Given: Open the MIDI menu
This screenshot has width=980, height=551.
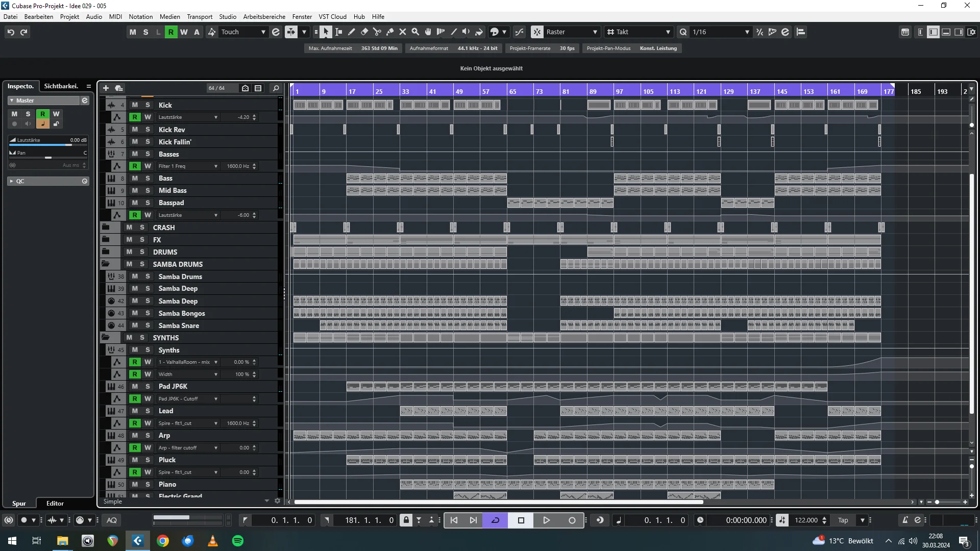Looking at the screenshot, I should point(115,17).
